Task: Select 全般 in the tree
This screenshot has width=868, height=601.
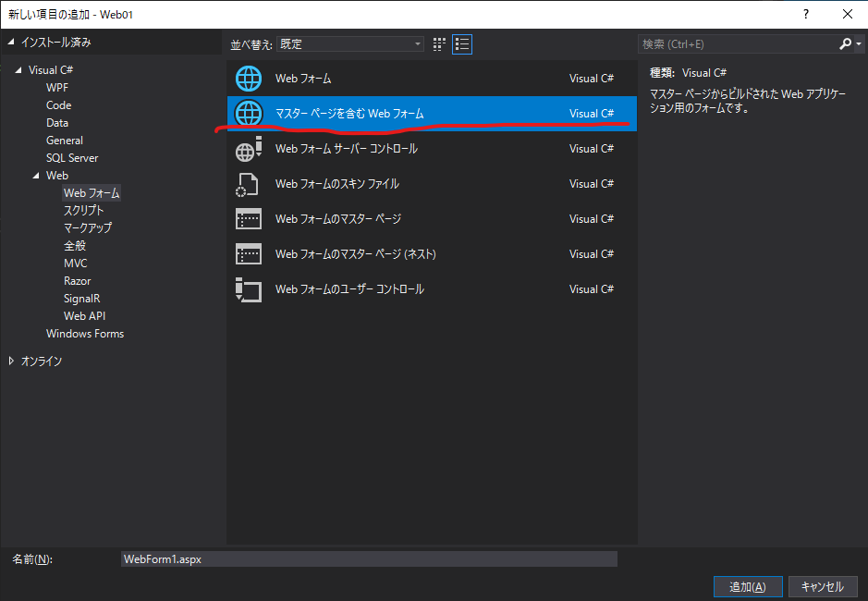Action: point(75,245)
